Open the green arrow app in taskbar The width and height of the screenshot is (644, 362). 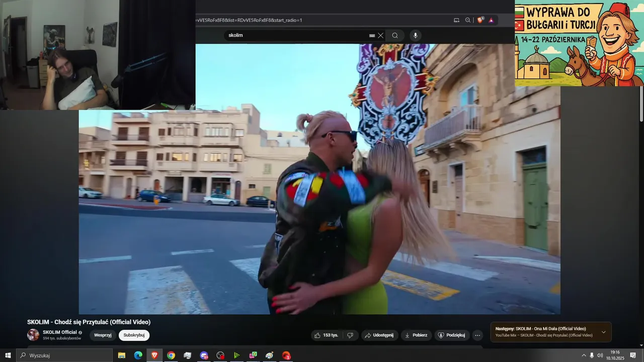click(236, 355)
